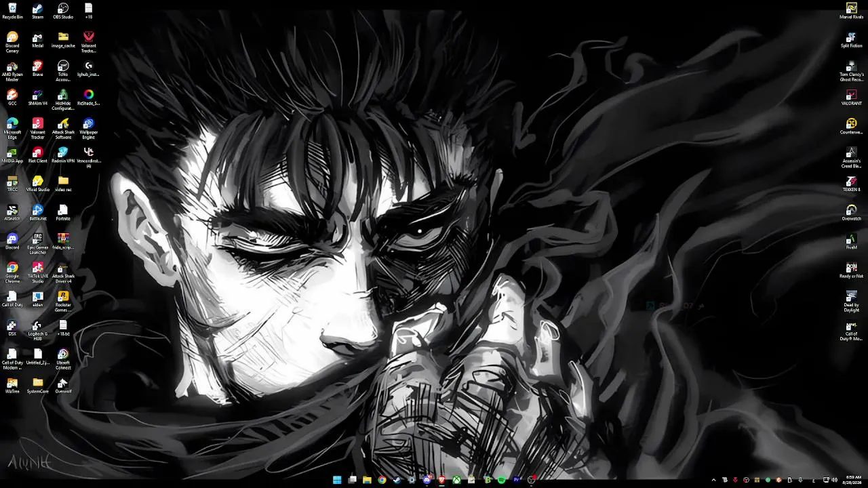Select the Riot Client desktop shortcut
868x488 pixels.
point(38,155)
